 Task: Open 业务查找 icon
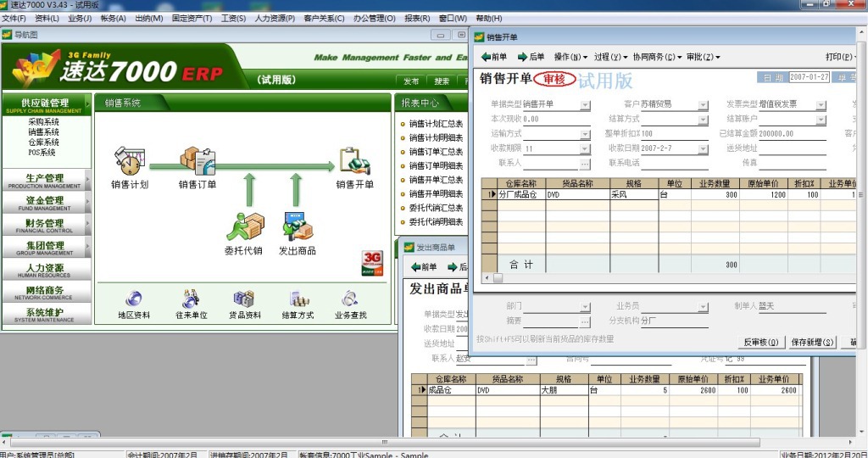350,299
